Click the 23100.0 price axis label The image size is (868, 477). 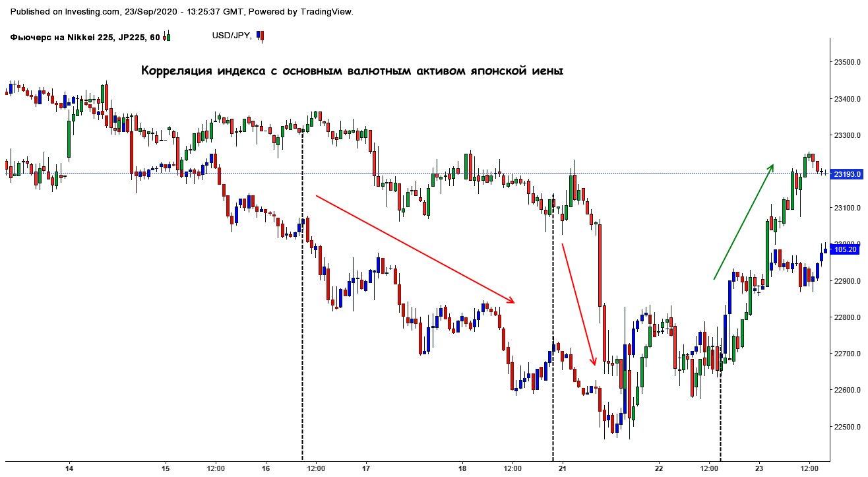pos(848,208)
